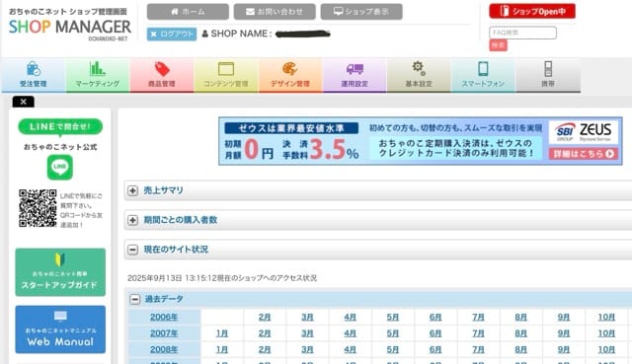Screen dimensions: 632x364
Task: Open 6月 link in 2008年 row
Action: [435, 349]
